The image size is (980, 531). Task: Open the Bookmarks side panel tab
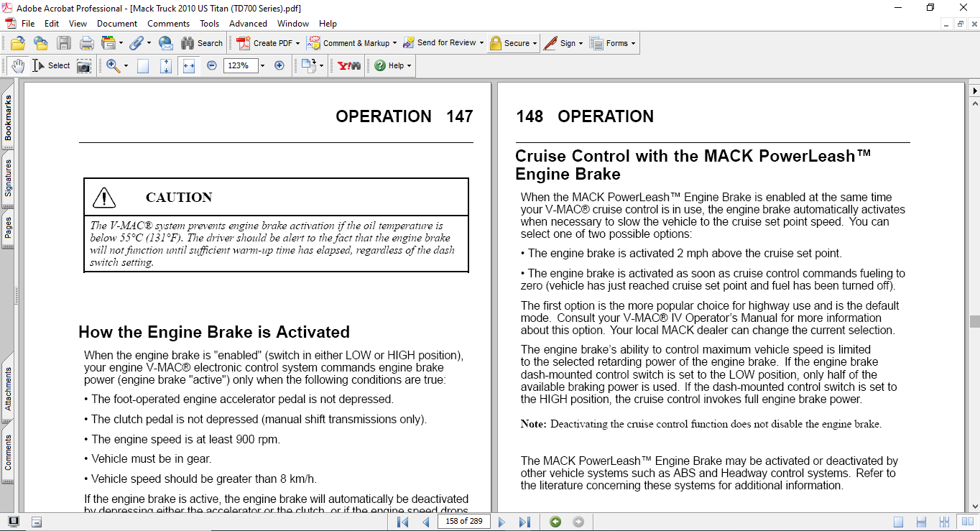pos(8,119)
